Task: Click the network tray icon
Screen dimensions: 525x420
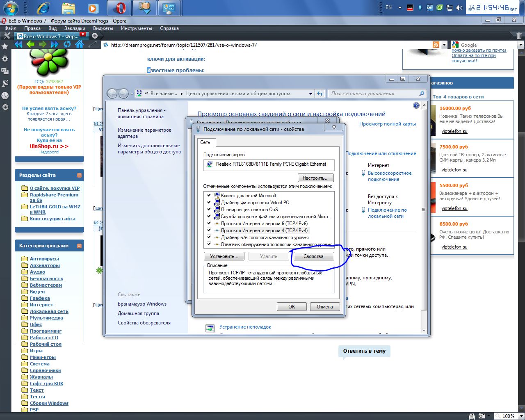Action: (450, 7)
